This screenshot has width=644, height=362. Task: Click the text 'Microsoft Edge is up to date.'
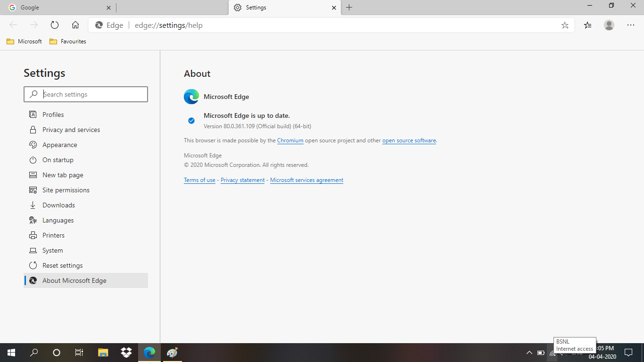[x=247, y=115]
